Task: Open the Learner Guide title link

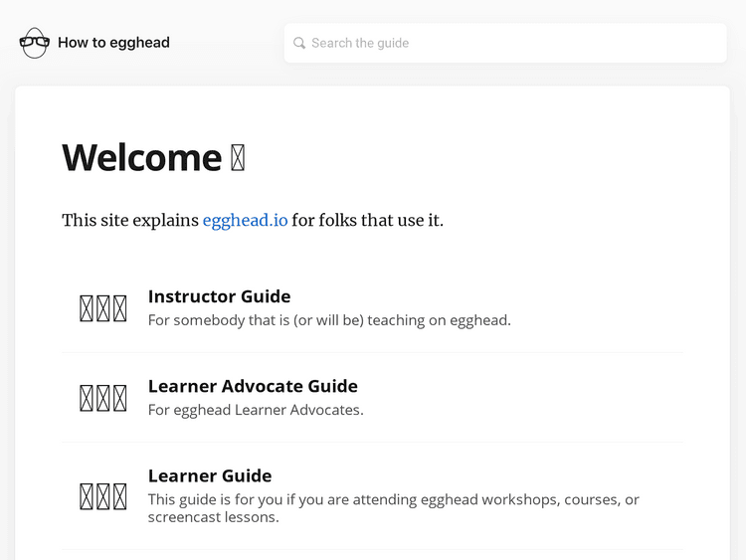Action: coord(210,475)
